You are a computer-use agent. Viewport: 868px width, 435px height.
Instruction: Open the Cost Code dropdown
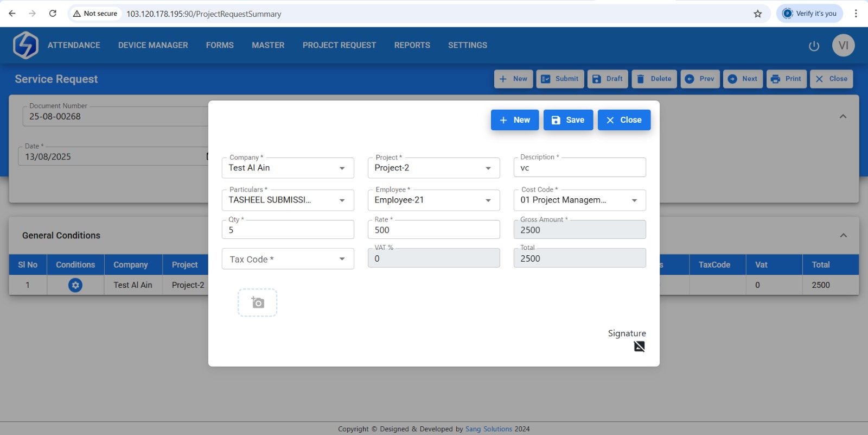pos(579,200)
